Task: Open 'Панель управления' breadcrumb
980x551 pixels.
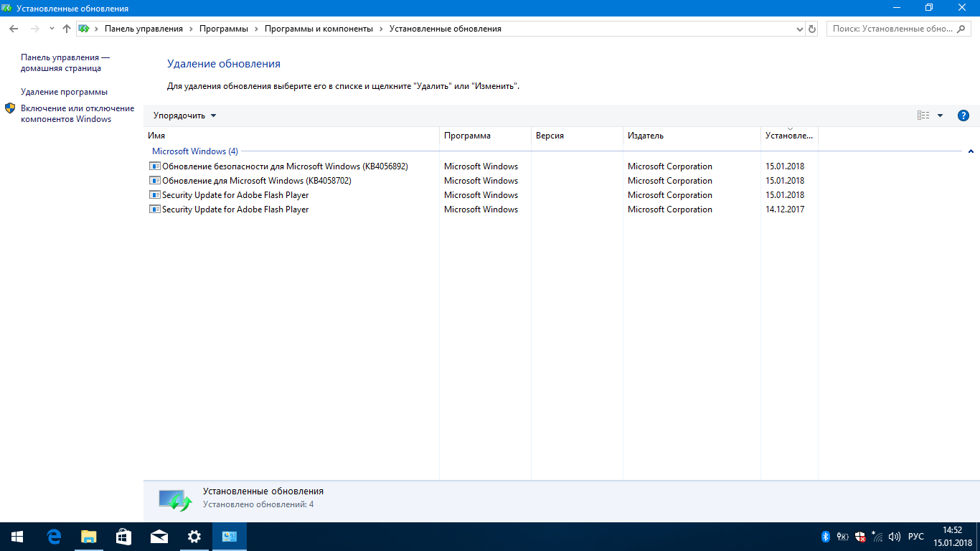Action: pos(143,29)
